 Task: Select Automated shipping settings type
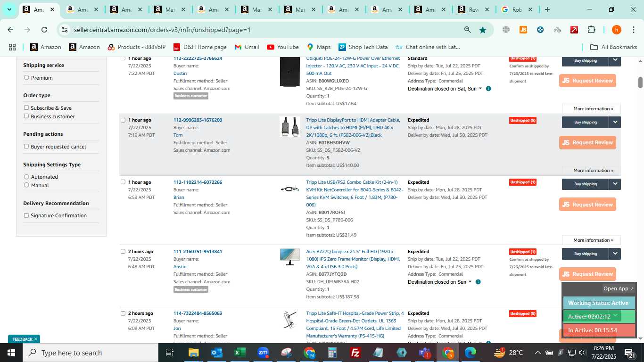[26, 177]
